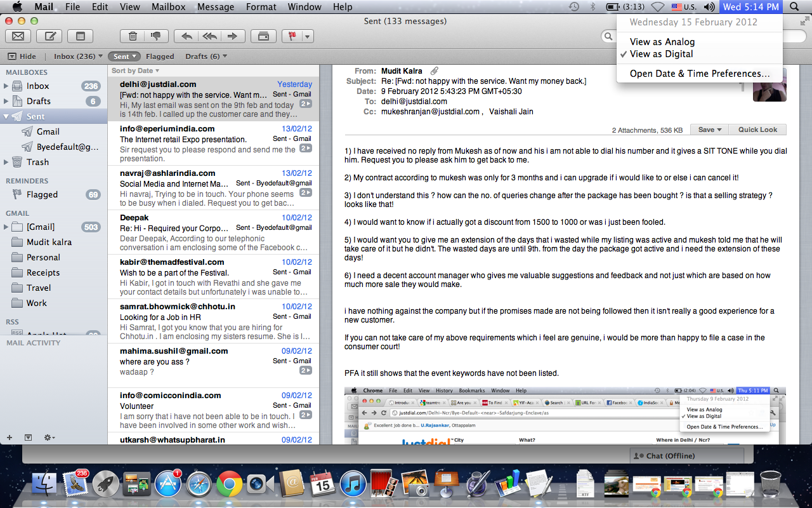Toggle the checked View as Digital option
Screen dimensions: 812x508
(661, 54)
